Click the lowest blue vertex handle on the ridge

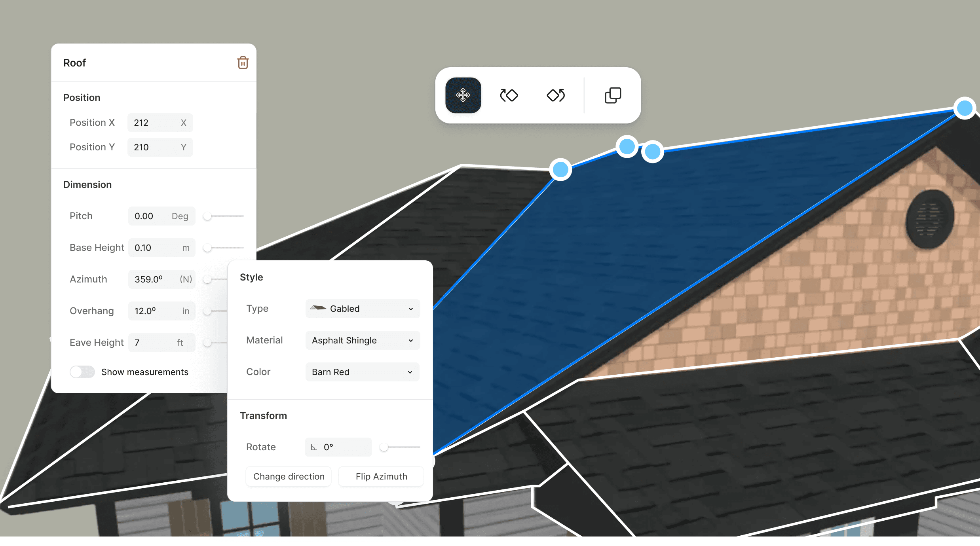tap(560, 170)
